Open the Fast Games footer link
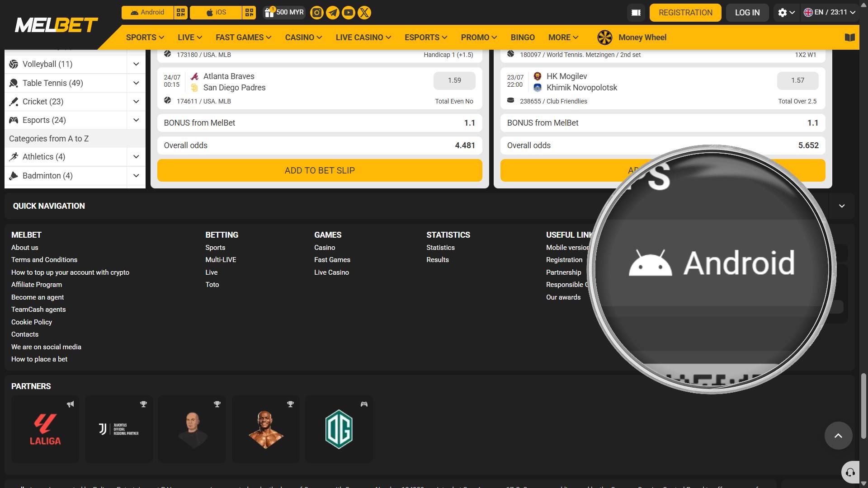The height and width of the screenshot is (488, 868). [332, 260]
